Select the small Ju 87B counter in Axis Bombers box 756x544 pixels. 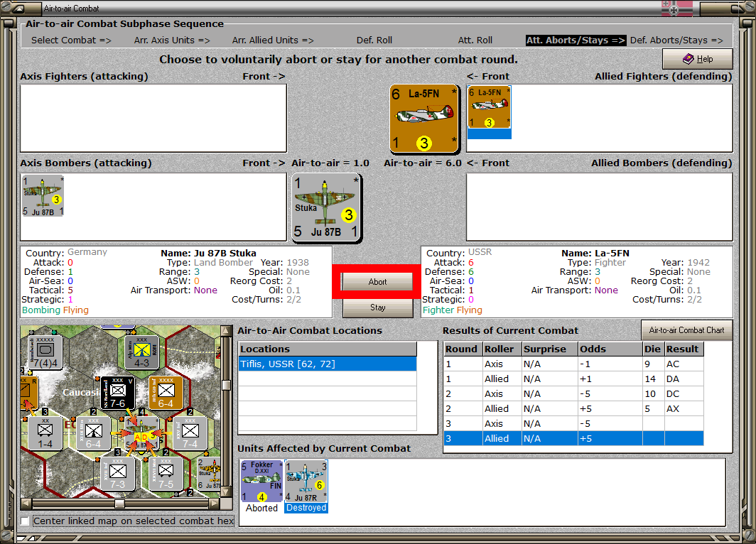(43, 195)
